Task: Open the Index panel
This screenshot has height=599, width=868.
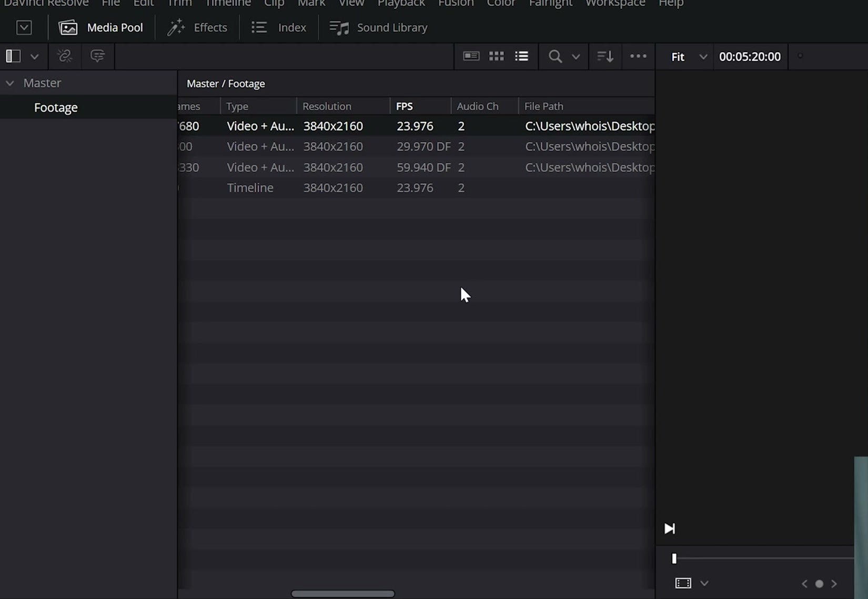Action: [279, 27]
